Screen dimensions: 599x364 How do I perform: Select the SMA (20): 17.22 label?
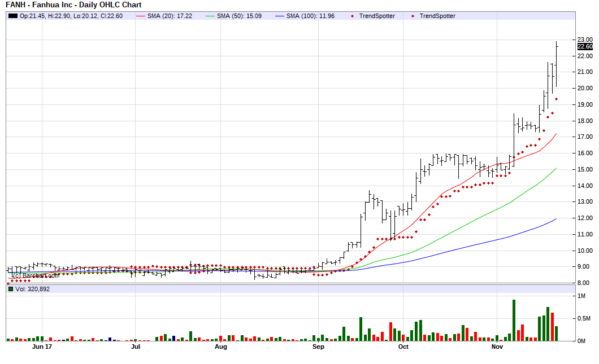coord(170,16)
